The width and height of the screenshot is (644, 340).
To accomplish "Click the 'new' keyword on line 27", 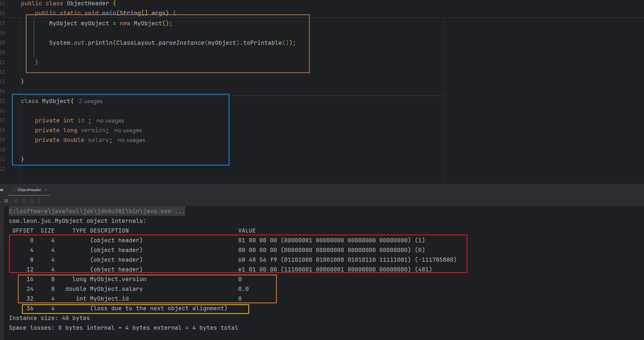I will tap(125, 24).
